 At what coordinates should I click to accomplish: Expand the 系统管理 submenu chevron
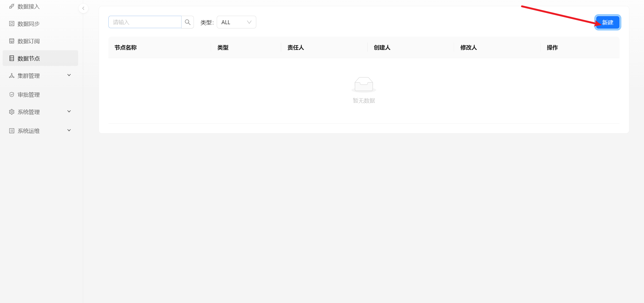[69, 111]
